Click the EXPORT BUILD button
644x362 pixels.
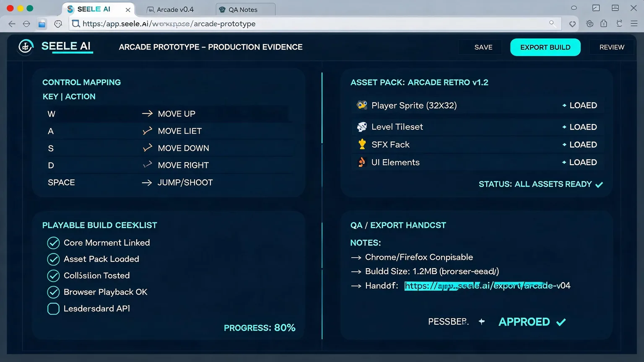point(545,47)
